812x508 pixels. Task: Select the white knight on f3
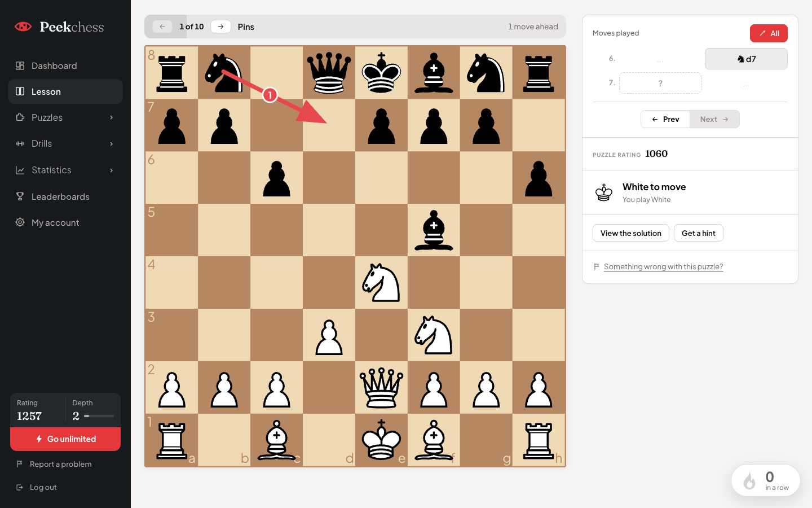pyautogui.click(x=434, y=335)
